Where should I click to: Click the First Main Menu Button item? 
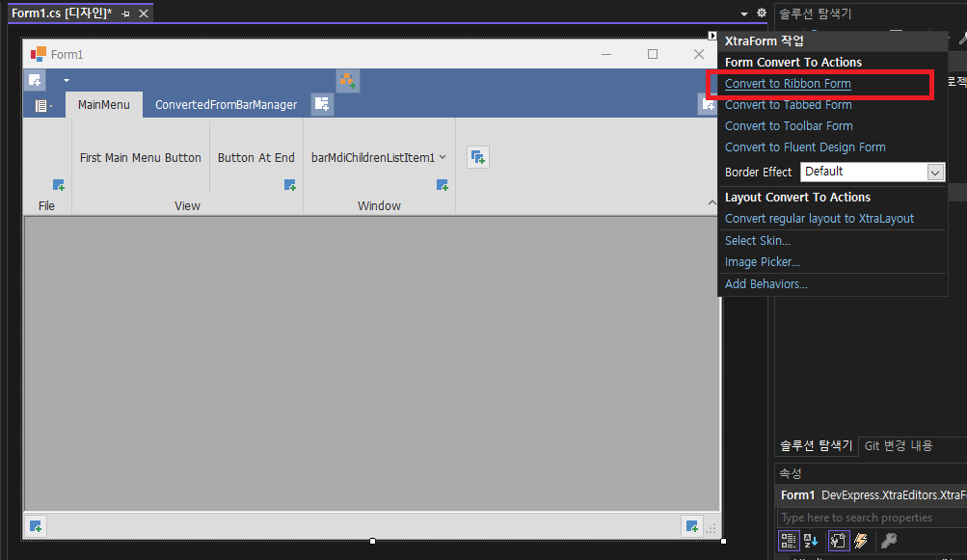(x=141, y=158)
